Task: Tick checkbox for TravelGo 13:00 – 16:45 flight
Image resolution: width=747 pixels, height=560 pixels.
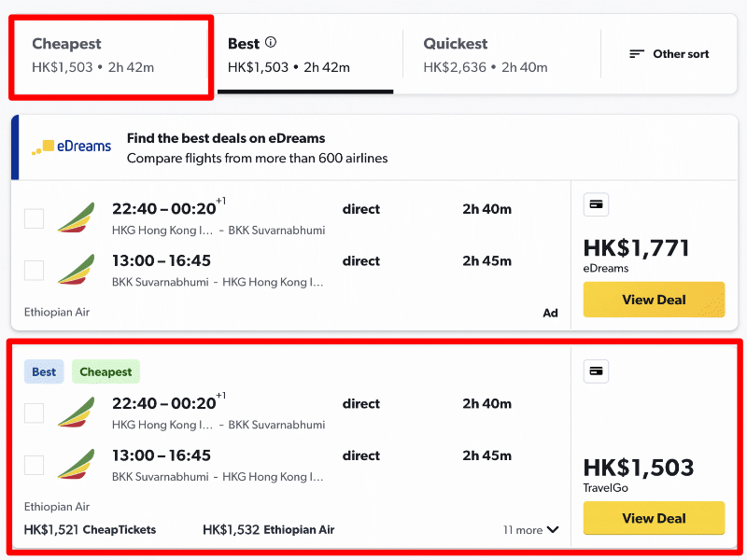Action: (x=34, y=465)
